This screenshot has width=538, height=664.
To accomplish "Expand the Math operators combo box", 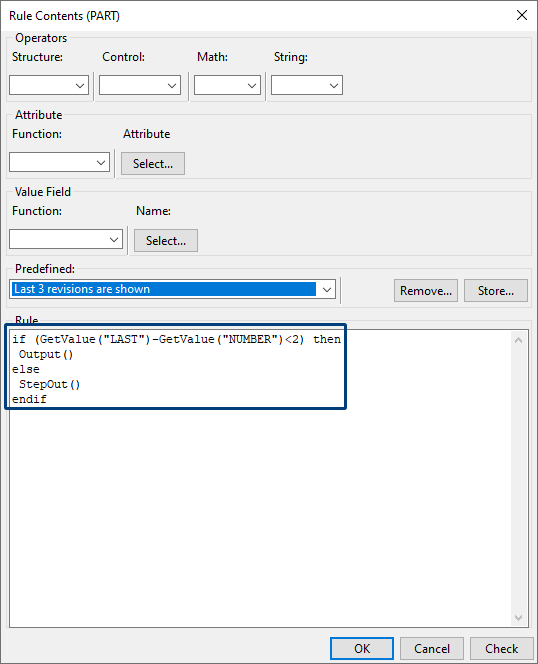I will [x=227, y=86].
